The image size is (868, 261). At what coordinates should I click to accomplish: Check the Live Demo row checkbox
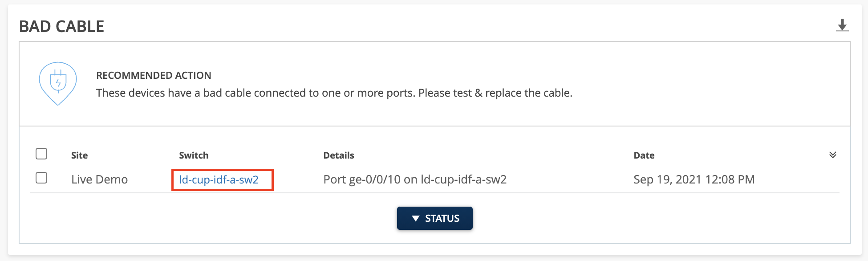pyautogui.click(x=41, y=178)
